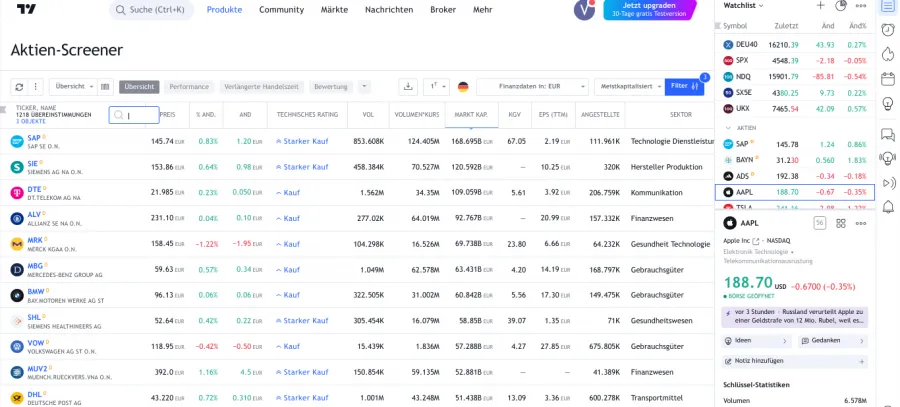This screenshot has width=900, height=407.
Task: Open the 1T interval dropdown
Action: click(436, 87)
